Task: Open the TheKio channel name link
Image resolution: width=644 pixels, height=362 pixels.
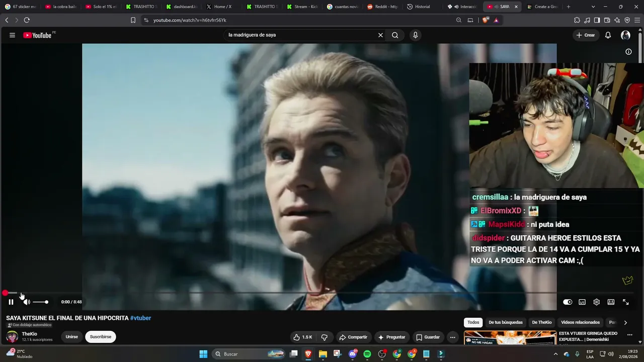Action: 29,334
